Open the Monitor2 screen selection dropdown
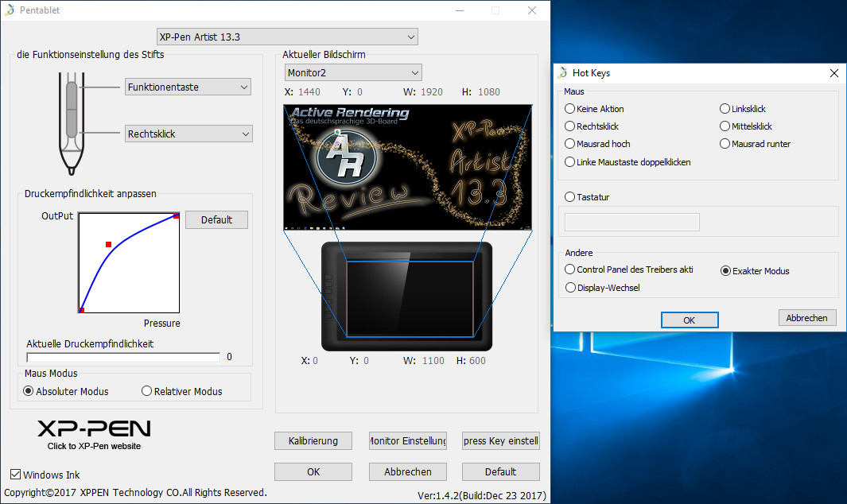Viewport: 847px width, 504px height. [x=353, y=72]
